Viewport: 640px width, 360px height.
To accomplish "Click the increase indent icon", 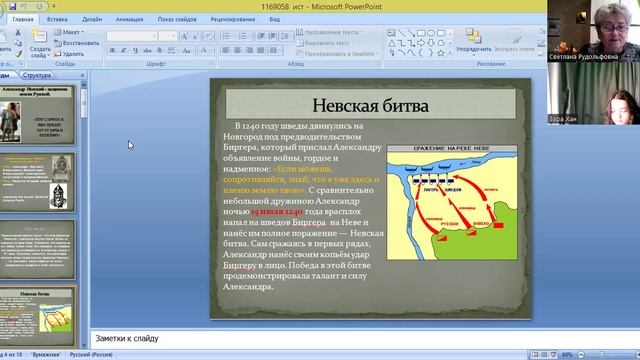I will pos(272,36).
